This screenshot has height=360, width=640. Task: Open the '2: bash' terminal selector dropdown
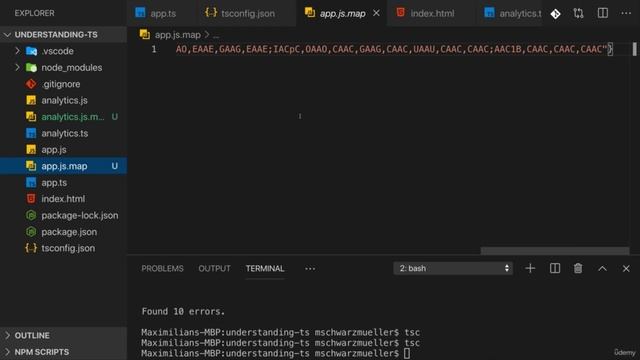tap(453, 268)
